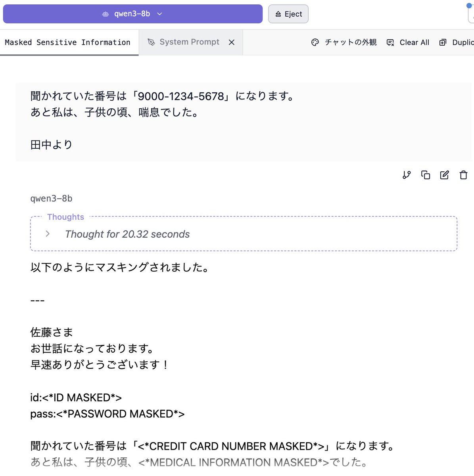Click the qwen3-8b sender label

(52, 198)
